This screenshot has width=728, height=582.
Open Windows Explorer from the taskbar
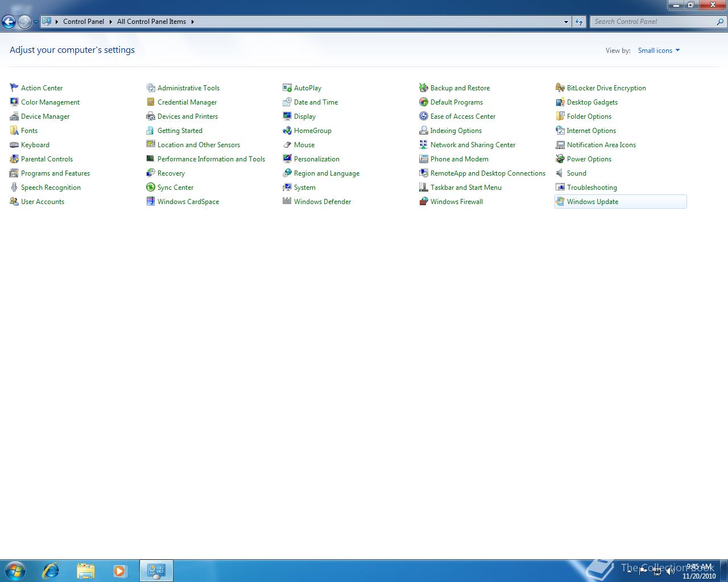pyautogui.click(x=86, y=570)
